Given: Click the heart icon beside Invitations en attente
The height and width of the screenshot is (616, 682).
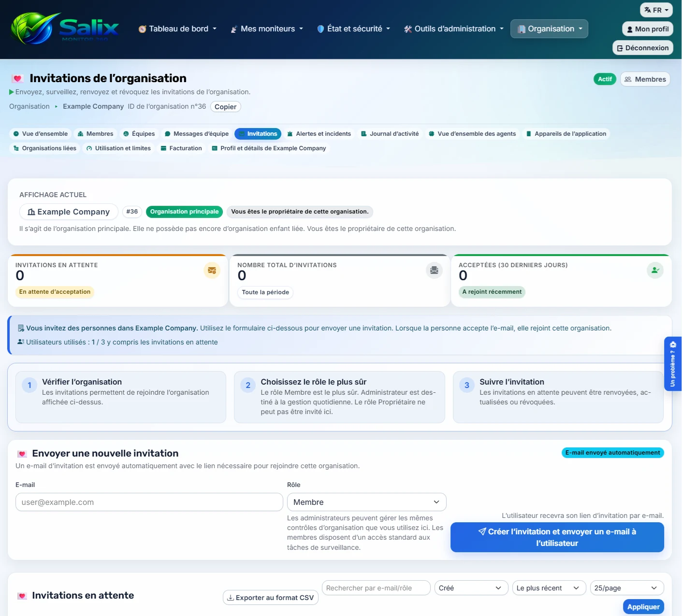Looking at the screenshot, I should pyautogui.click(x=22, y=596).
